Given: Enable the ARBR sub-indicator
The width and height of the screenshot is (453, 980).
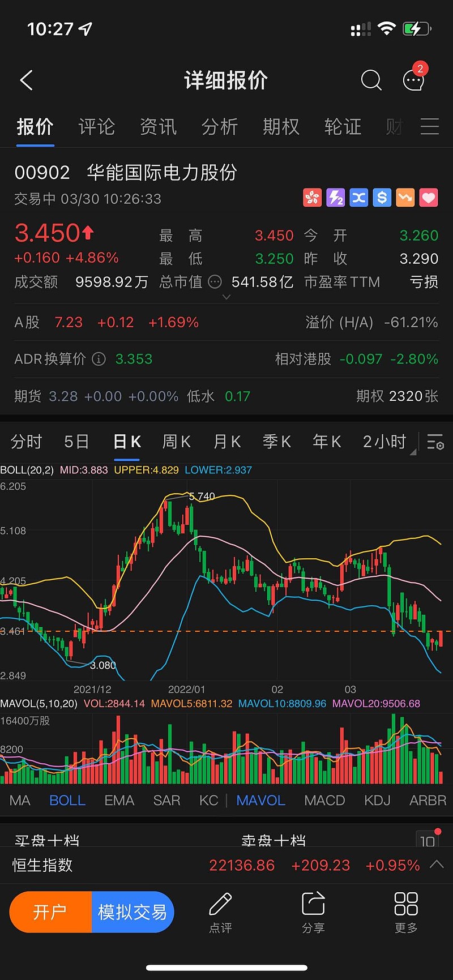Looking at the screenshot, I should coord(428,801).
